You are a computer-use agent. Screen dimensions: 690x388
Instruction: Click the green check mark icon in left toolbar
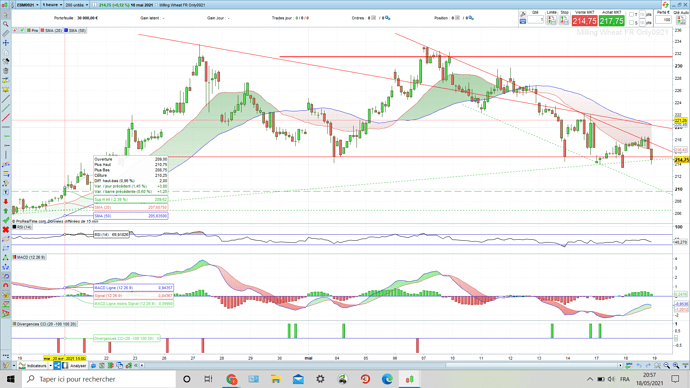(6, 220)
